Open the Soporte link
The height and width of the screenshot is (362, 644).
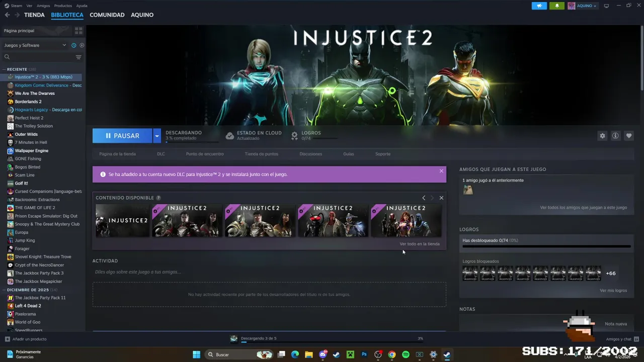point(383,154)
